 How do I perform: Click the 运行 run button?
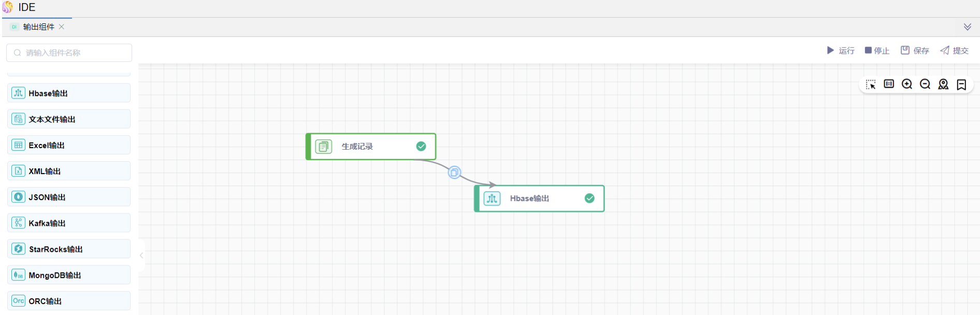[840, 51]
